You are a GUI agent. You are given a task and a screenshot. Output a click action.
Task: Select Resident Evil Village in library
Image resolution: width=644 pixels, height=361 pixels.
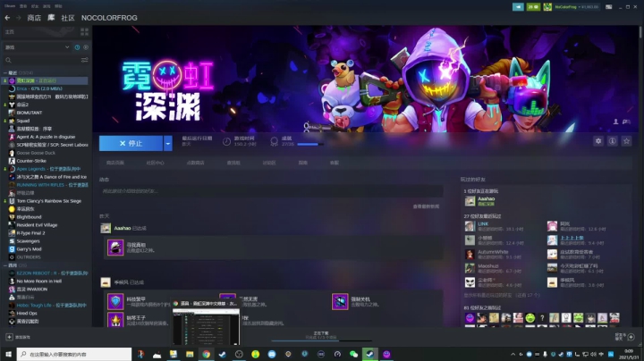pos(37,225)
